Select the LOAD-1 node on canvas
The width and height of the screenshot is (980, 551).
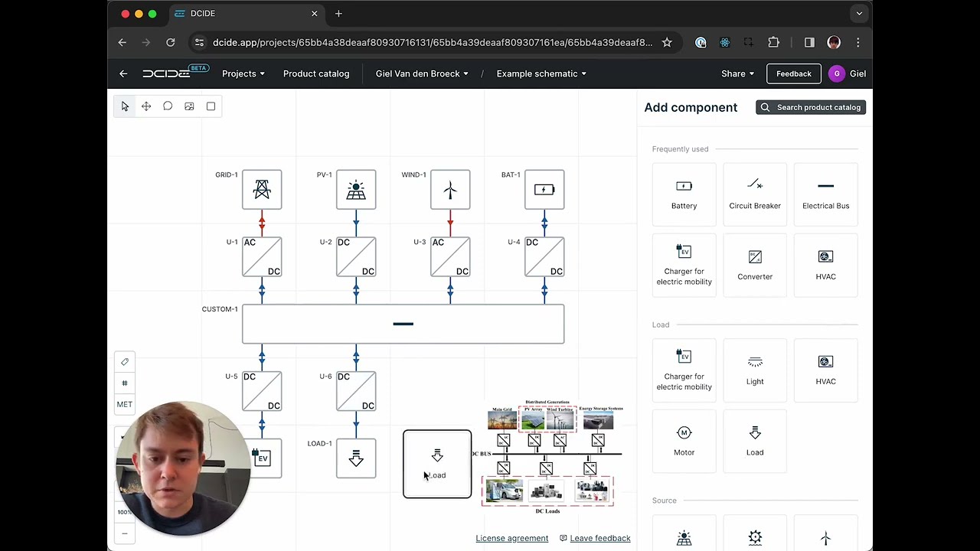click(356, 458)
